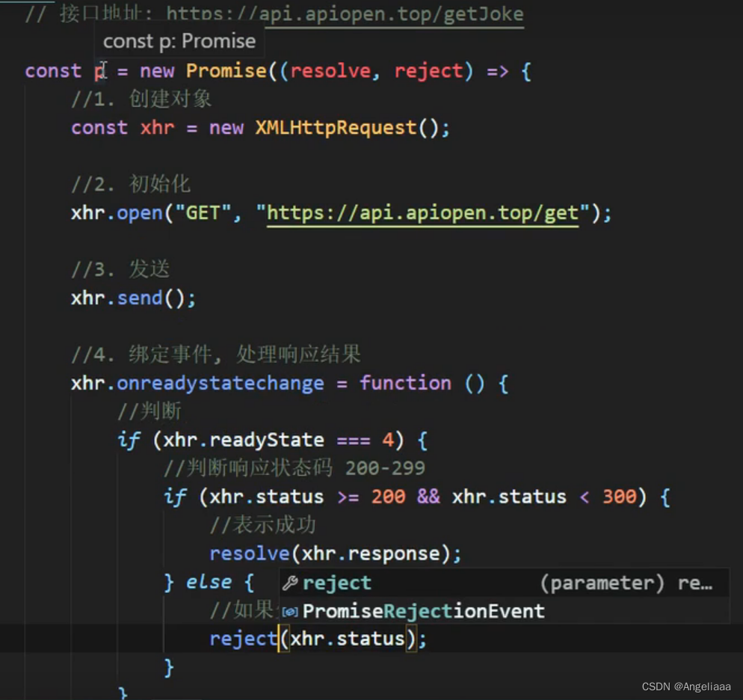Click the variable p in const declaration
This screenshot has width=743, height=700.
pos(99,71)
